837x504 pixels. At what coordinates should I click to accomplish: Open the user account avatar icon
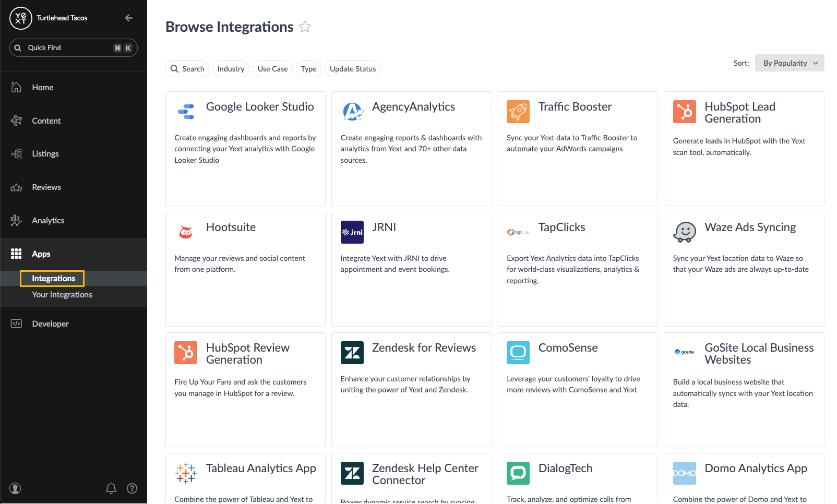(x=15, y=488)
